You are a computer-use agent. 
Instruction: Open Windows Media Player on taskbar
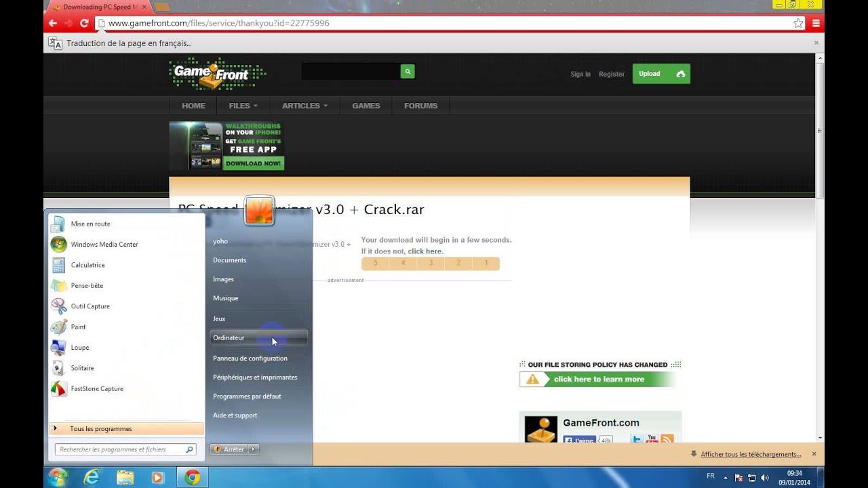158,477
